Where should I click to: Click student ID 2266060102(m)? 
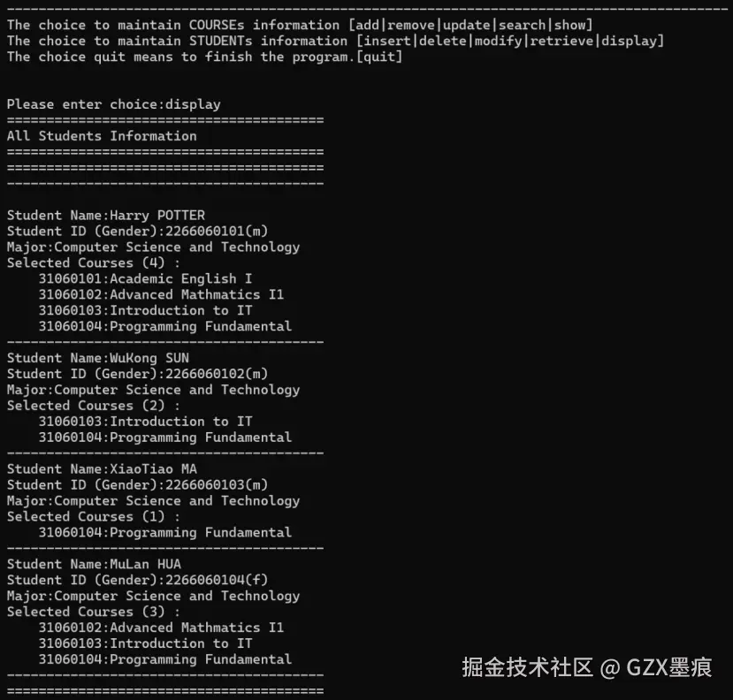pyautogui.click(x=217, y=374)
